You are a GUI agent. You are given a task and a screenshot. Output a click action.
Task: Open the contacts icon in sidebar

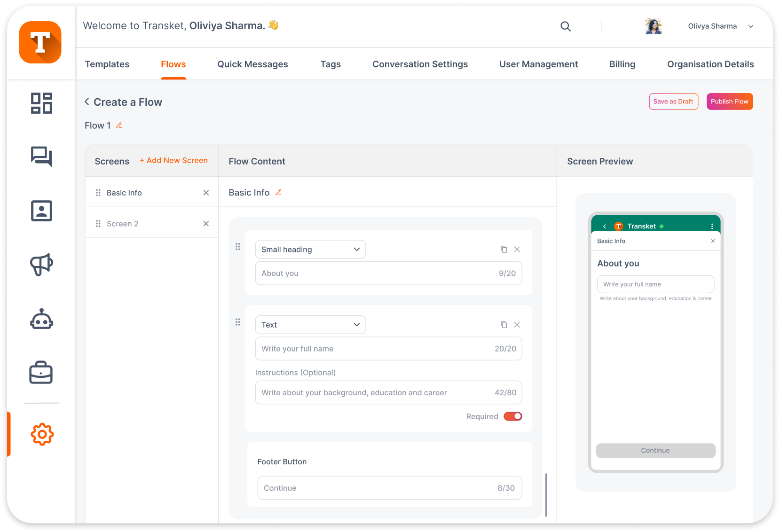[41, 211]
